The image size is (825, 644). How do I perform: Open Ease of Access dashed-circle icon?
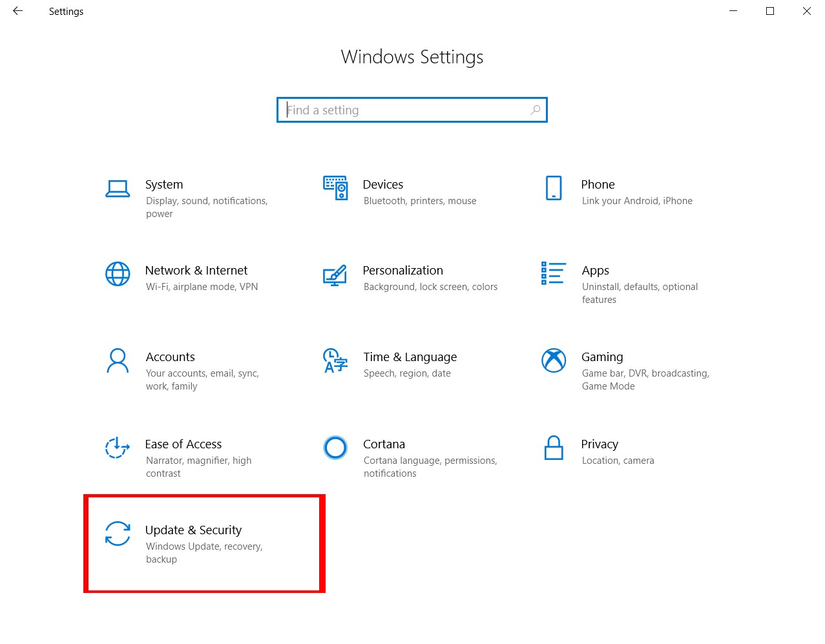pos(118,447)
